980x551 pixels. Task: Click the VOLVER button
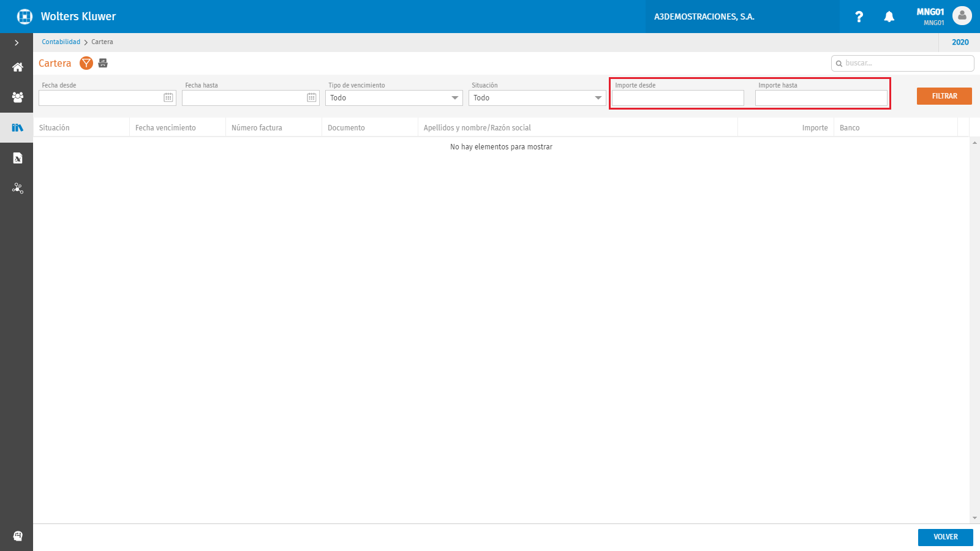(946, 537)
